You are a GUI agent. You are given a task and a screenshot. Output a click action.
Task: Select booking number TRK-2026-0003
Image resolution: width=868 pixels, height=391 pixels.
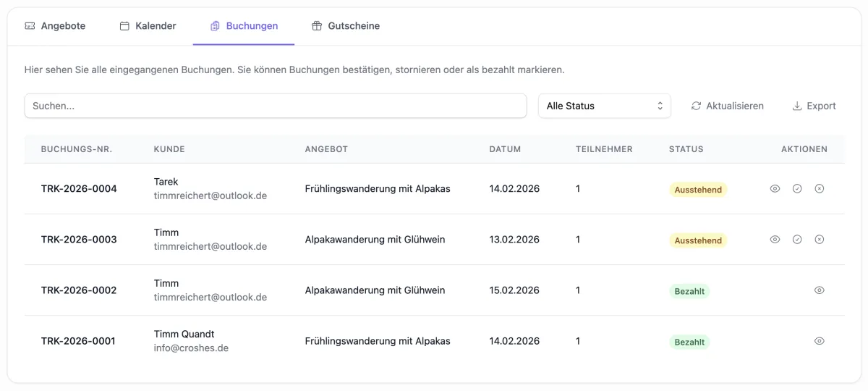pos(79,240)
